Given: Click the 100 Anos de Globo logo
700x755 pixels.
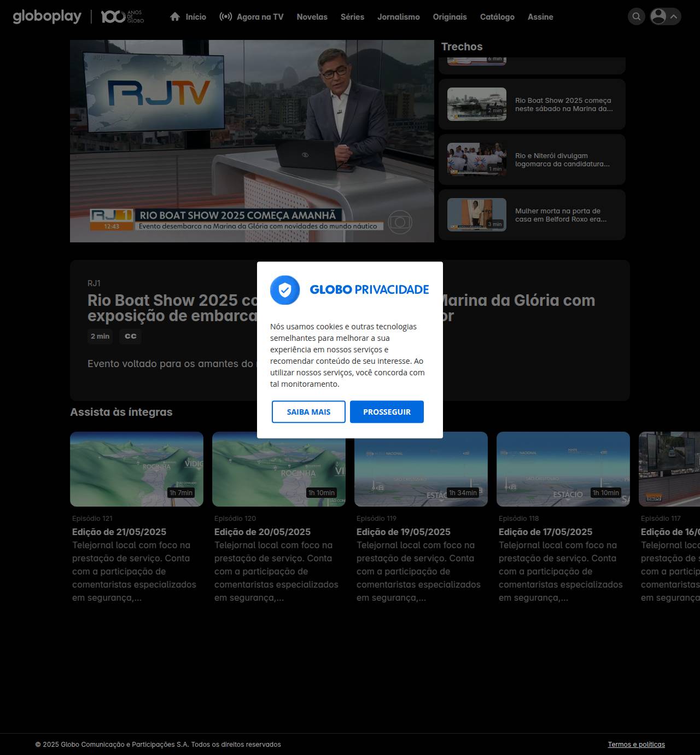Looking at the screenshot, I should coord(122,17).
